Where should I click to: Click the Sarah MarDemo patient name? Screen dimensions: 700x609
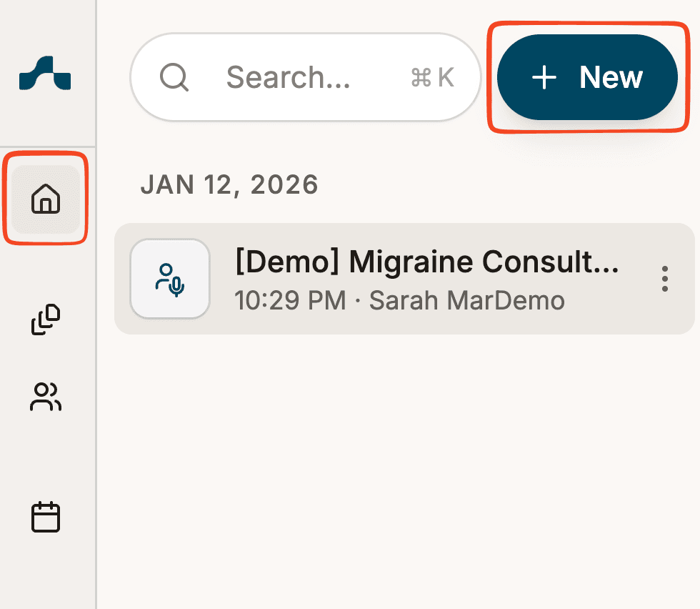coord(466,300)
